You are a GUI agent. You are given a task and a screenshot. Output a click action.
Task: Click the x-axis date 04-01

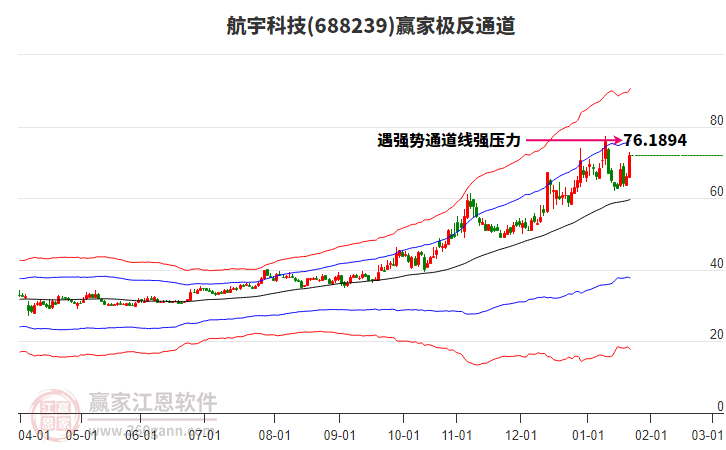(34, 436)
